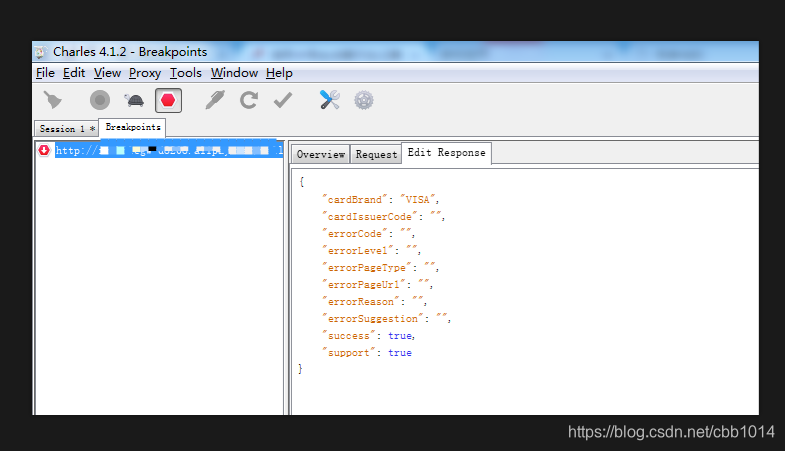Open the Window menu
The width and height of the screenshot is (785, 451).
tap(234, 73)
